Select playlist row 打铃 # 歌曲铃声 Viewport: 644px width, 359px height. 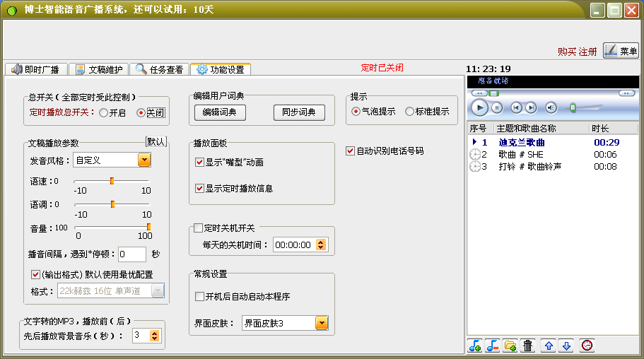[x=553, y=166]
